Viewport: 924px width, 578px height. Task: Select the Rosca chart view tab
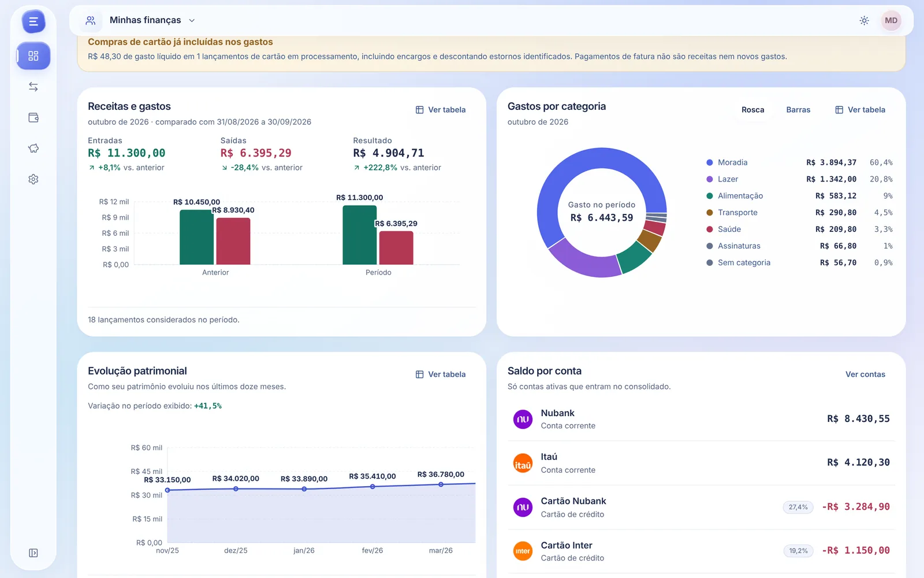753,110
